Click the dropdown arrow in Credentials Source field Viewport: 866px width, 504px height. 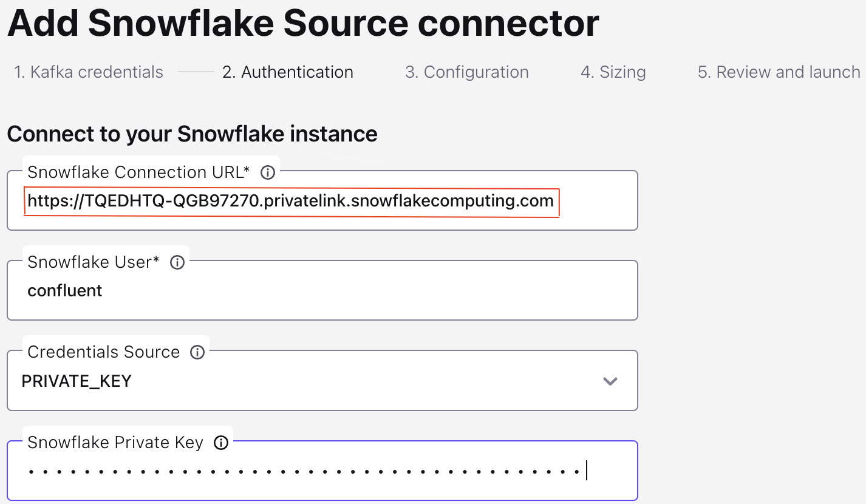click(610, 381)
